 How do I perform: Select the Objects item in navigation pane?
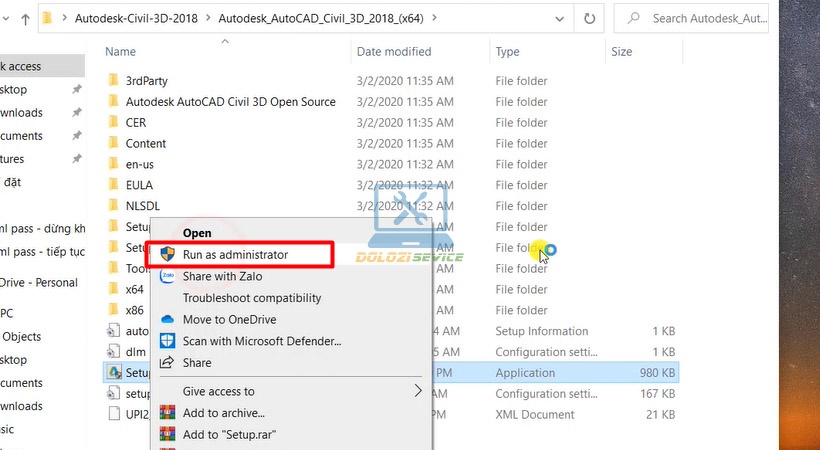[21, 336]
